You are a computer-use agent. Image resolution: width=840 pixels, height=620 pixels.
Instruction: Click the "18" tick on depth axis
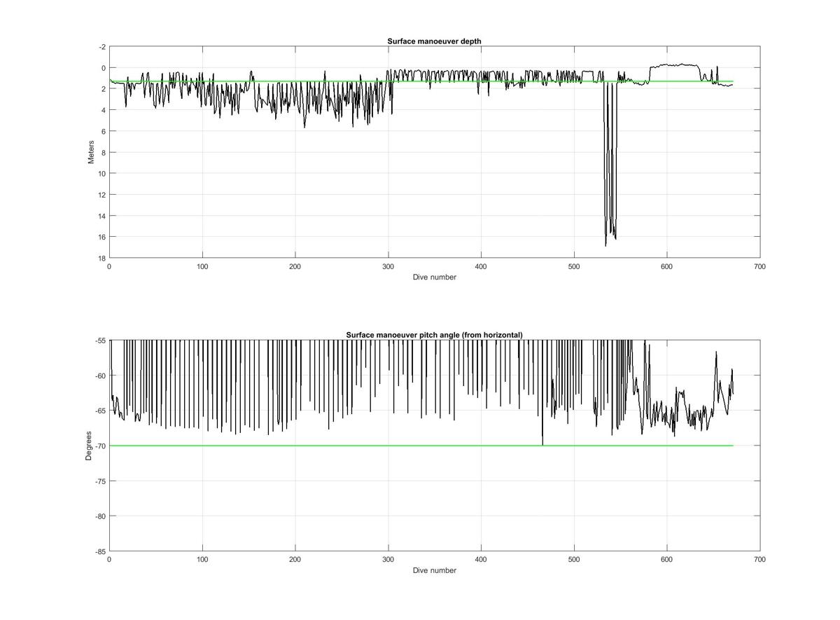[x=101, y=258]
